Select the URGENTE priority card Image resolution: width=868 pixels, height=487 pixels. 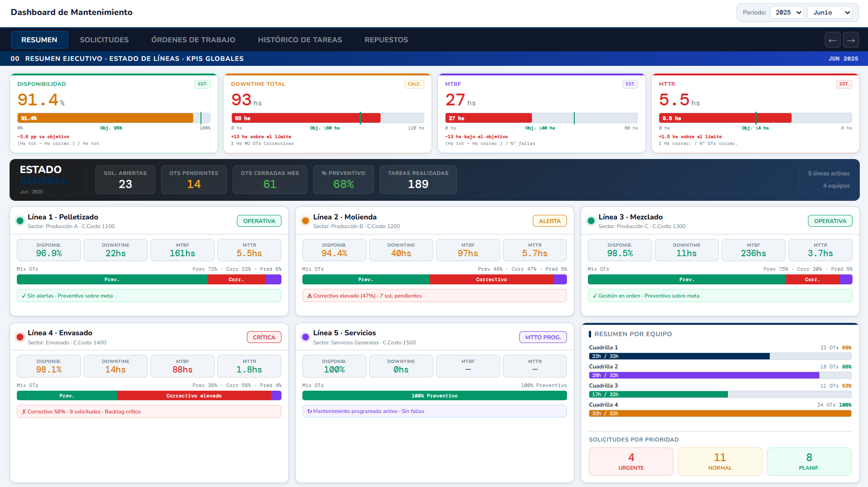(x=631, y=461)
